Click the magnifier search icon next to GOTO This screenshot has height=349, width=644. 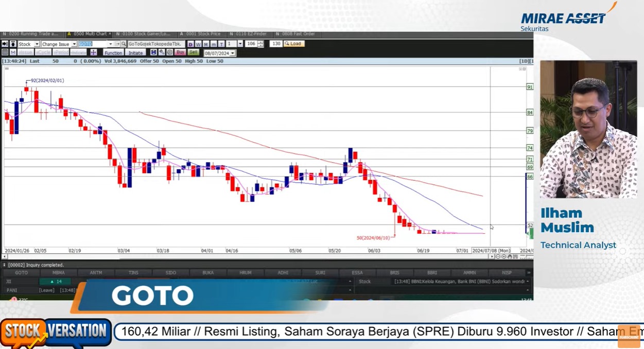click(124, 44)
